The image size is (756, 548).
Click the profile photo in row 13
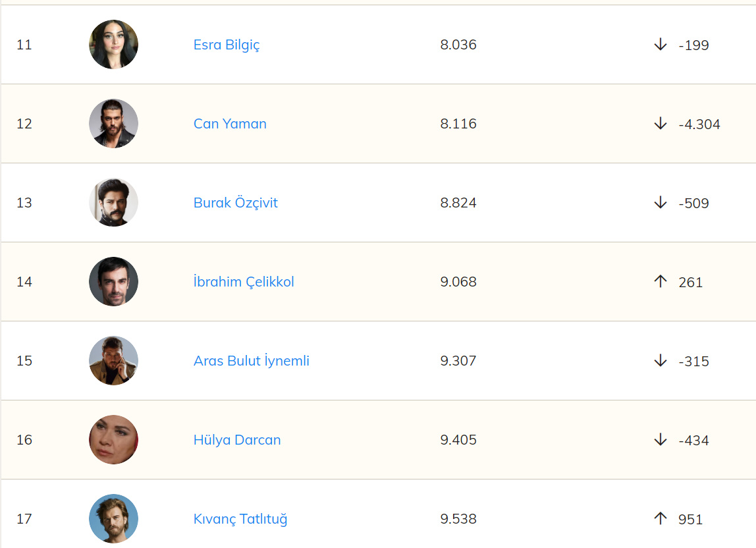click(113, 203)
